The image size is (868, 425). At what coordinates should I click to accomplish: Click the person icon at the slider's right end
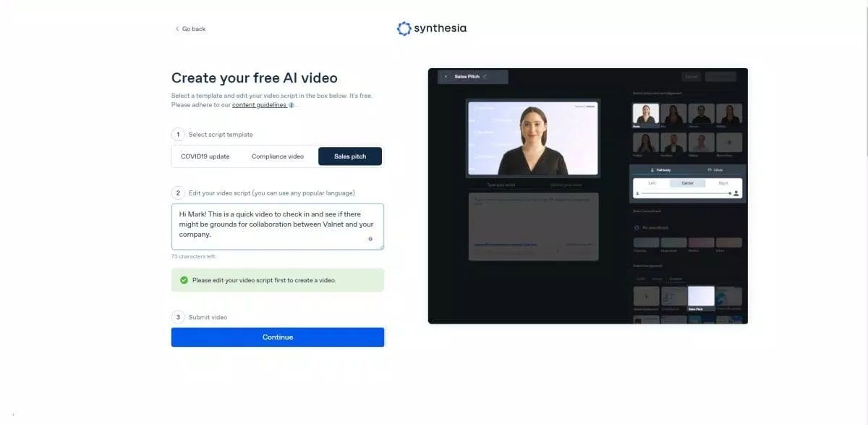pyautogui.click(x=737, y=194)
